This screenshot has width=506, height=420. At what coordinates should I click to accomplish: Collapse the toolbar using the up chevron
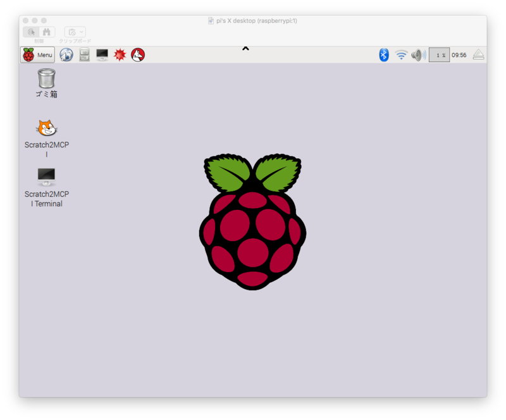point(245,49)
